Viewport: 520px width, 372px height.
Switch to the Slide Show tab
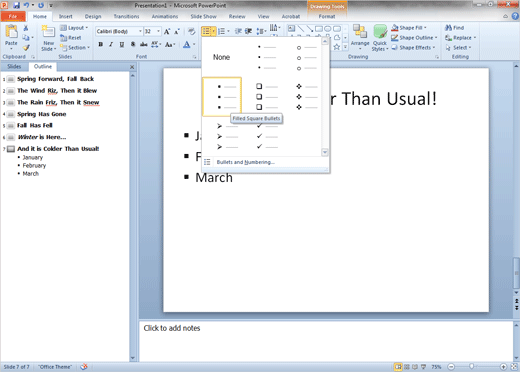pos(203,16)
